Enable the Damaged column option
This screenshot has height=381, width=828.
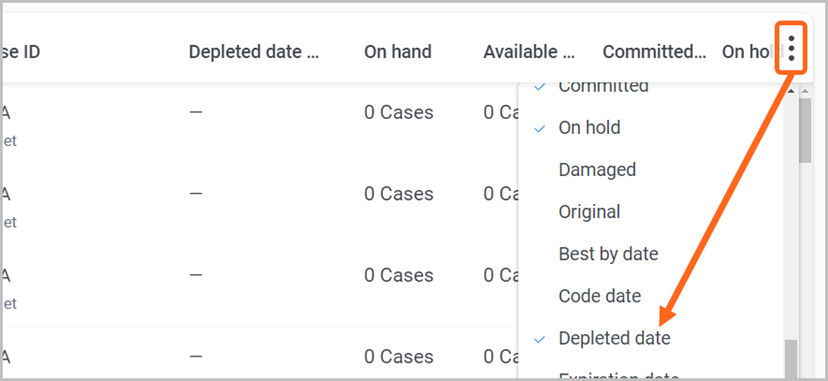597,170
